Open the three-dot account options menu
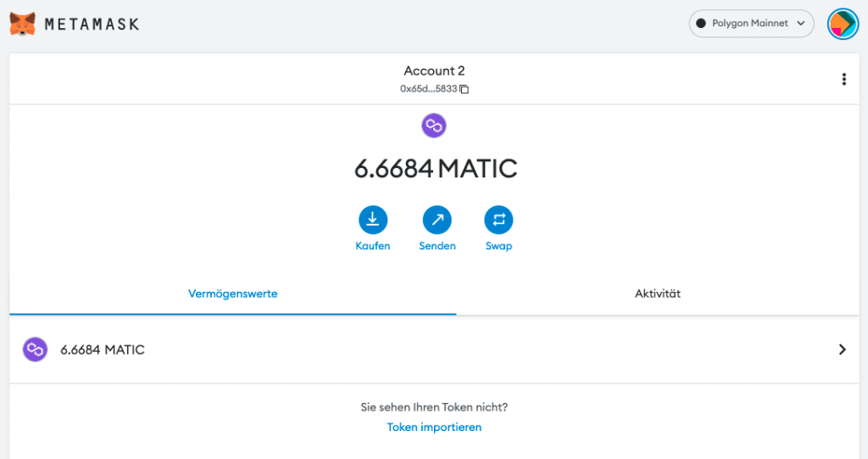The image size is (868, 459). (x=843, y=80)
